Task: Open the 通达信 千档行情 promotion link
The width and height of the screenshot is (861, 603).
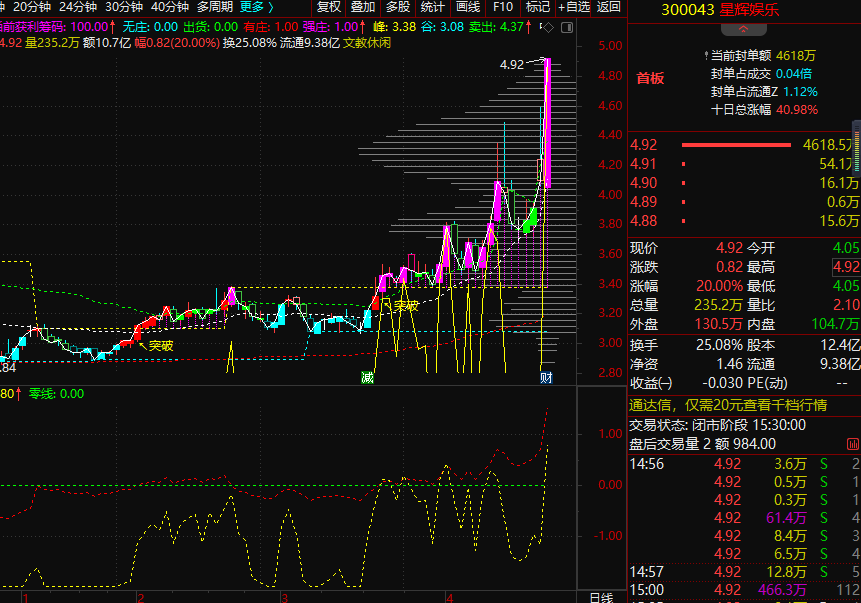Action: 727,405
